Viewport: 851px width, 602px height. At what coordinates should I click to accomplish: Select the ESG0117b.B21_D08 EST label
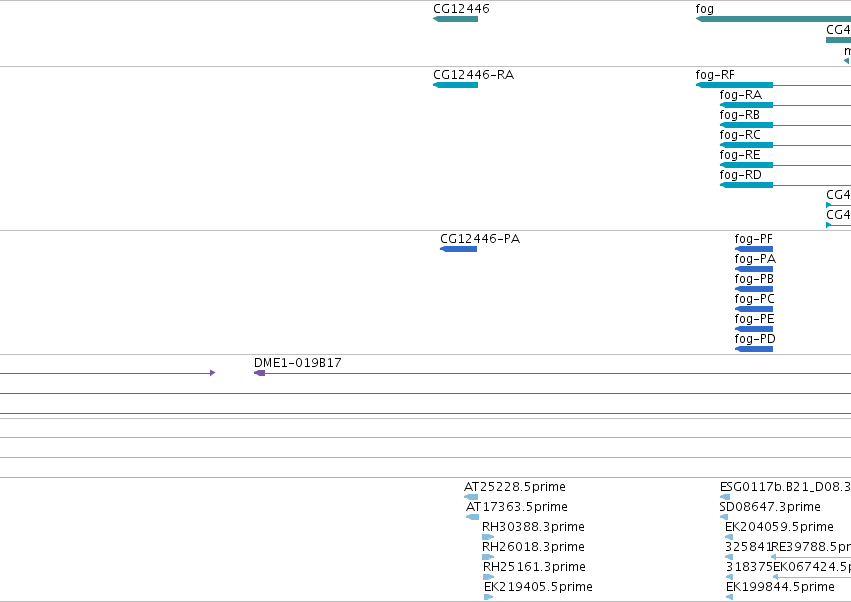click(x=785, y=487)
